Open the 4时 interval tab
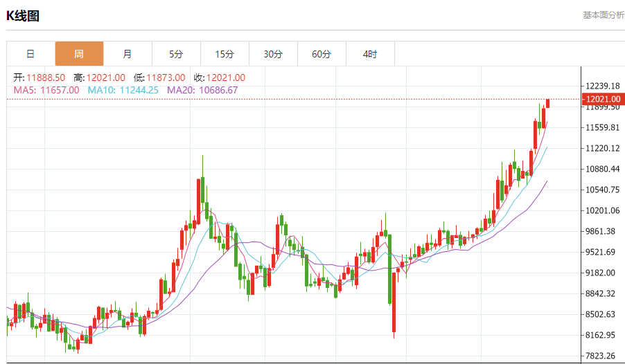This screenshot has height=364, width=625. click(x=370, y=54)
